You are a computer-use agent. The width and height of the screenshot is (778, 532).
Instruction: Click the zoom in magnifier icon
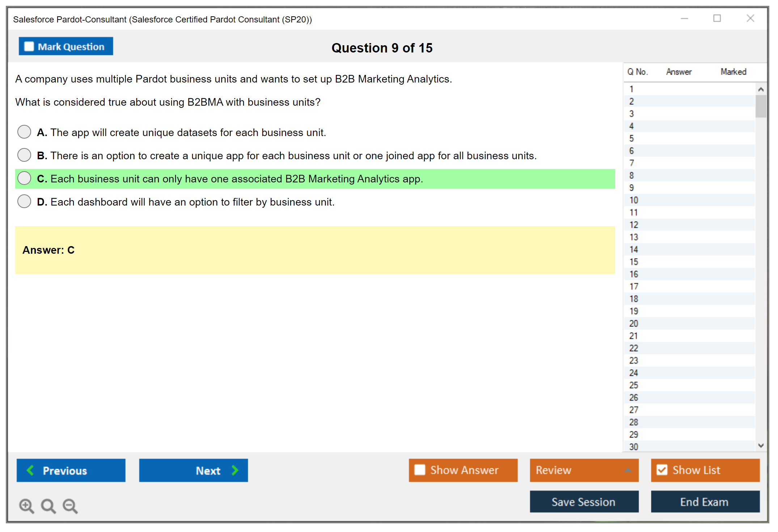coord(26,506)
